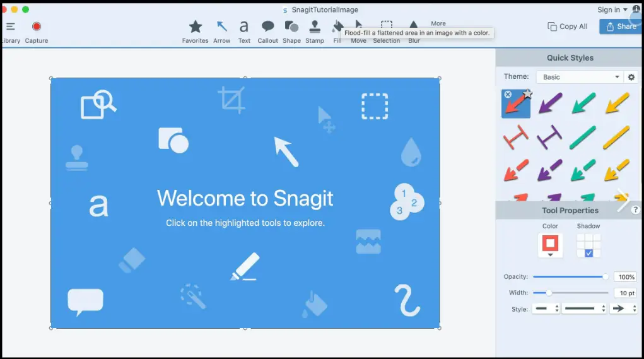Open the Sign in dropdown
The image size is (644, 359).
point(612,9)
